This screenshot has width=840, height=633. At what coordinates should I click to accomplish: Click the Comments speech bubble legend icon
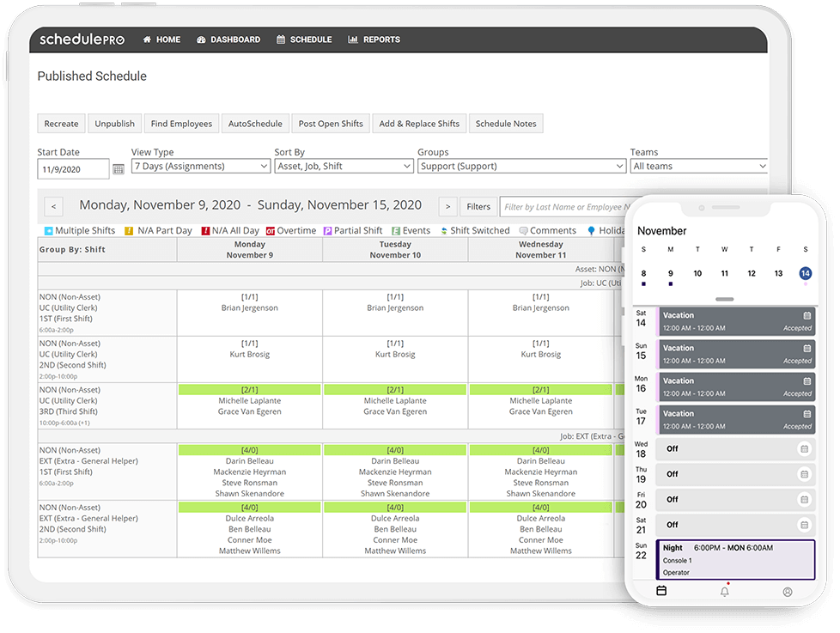pyautogui.click(x=523, y=231)
